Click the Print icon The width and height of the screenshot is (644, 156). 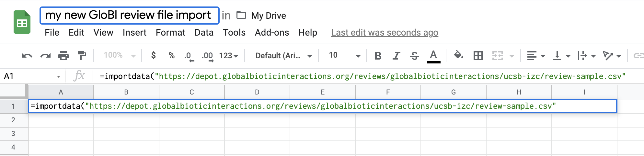pos(63,56)
